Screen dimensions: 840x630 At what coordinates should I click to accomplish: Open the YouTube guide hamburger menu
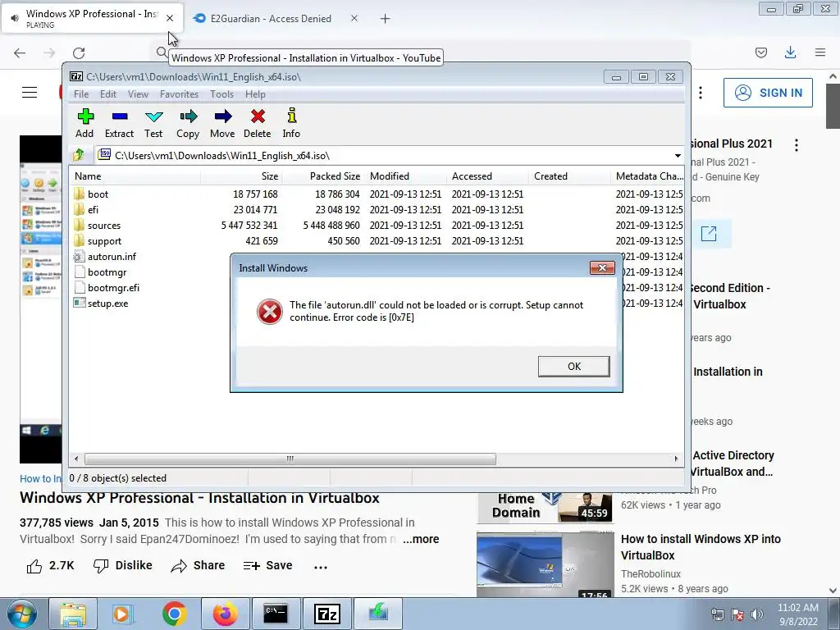click(x=30, y=93)
